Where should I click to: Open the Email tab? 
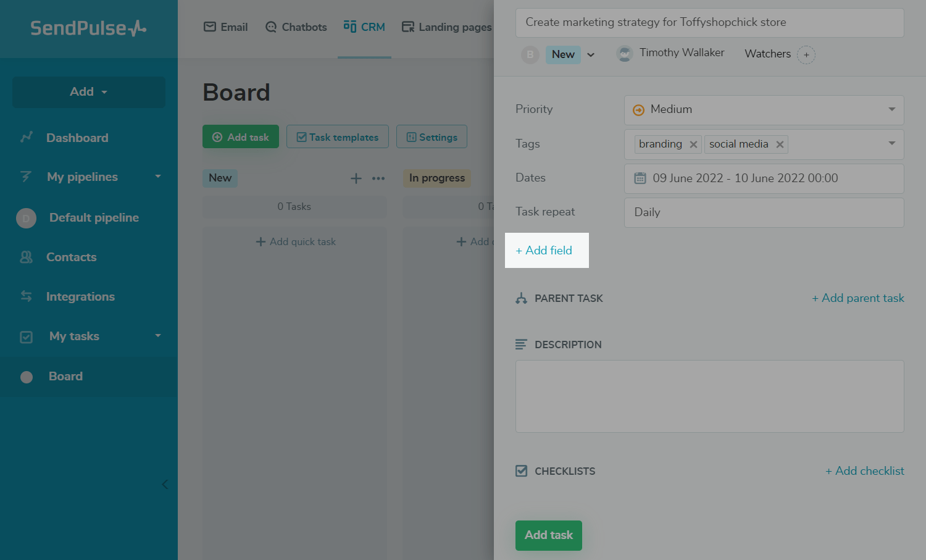pos(226,27)
